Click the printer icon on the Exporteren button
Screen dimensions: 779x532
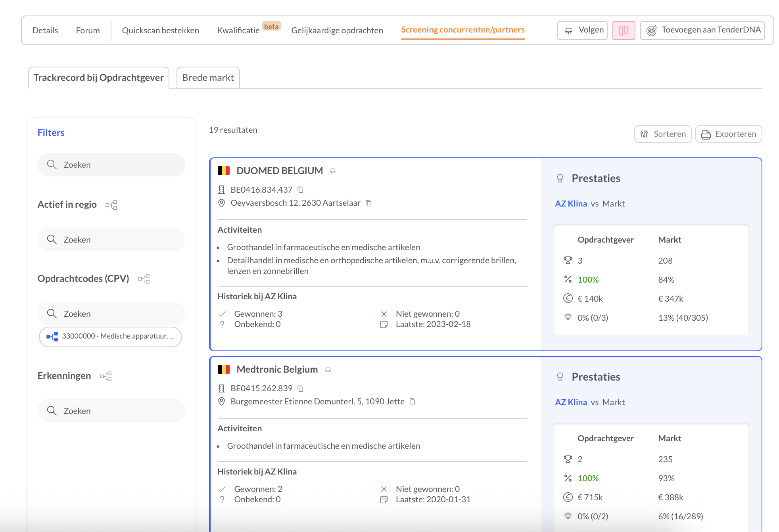pos(705,134)
